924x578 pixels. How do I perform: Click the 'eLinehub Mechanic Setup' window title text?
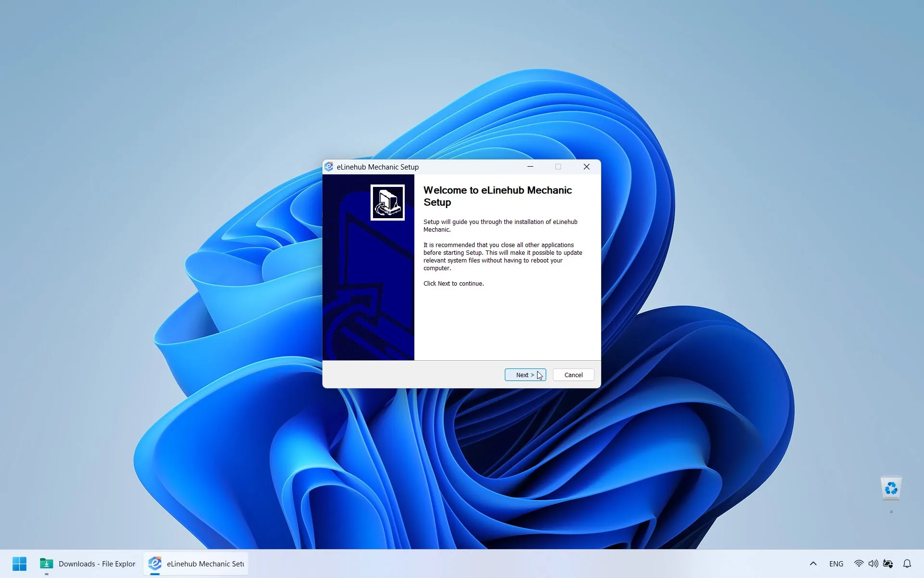(x=378, y=167)
